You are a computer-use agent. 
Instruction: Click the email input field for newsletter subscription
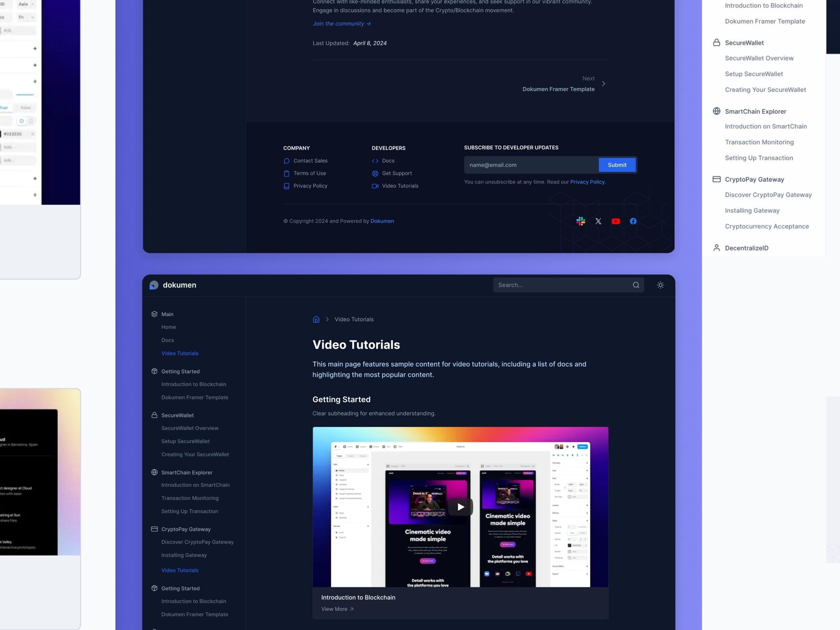528,165
